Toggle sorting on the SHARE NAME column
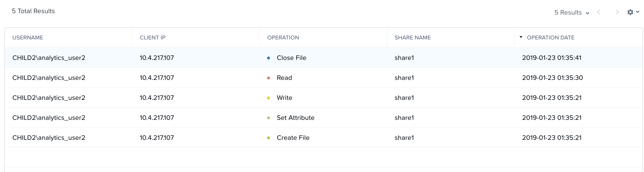644x172 pixels. (x=413, y=38)
